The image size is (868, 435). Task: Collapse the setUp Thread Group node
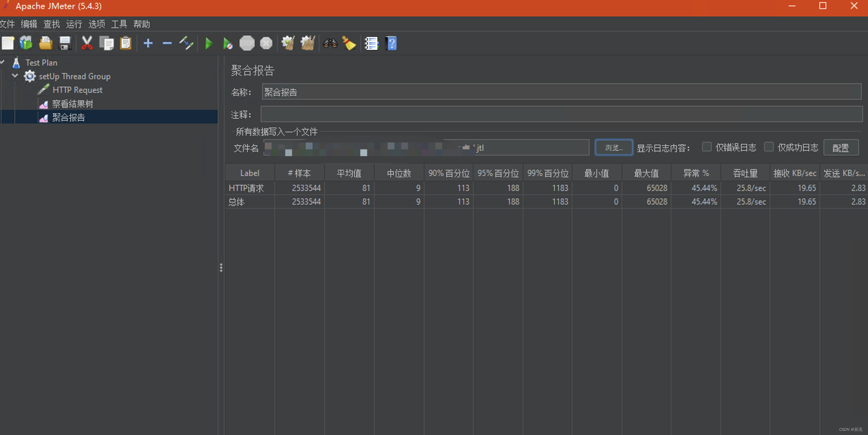point(15,76)
